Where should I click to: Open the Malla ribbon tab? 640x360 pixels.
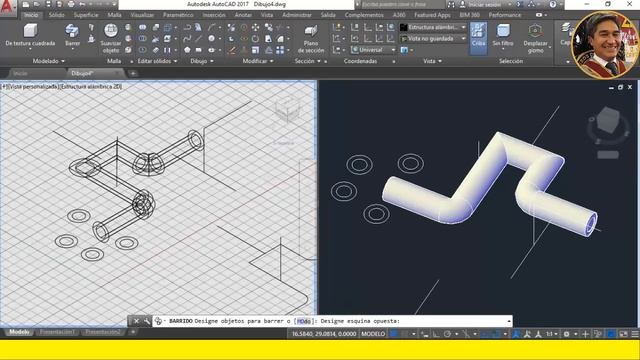(x=114, y=15)
